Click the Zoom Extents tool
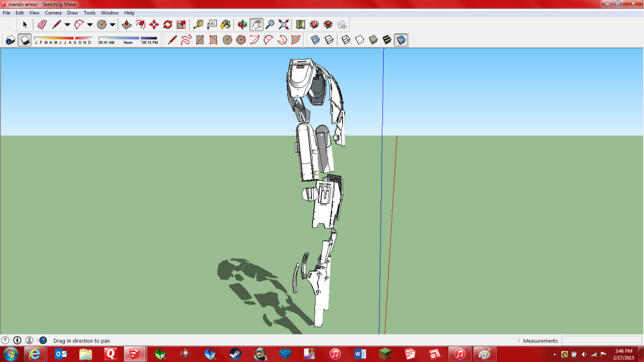 (284, 25)
